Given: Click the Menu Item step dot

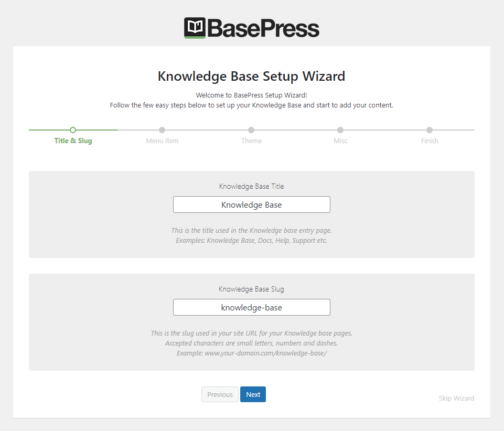Looking at the screenshot, I should coord(162,130).
